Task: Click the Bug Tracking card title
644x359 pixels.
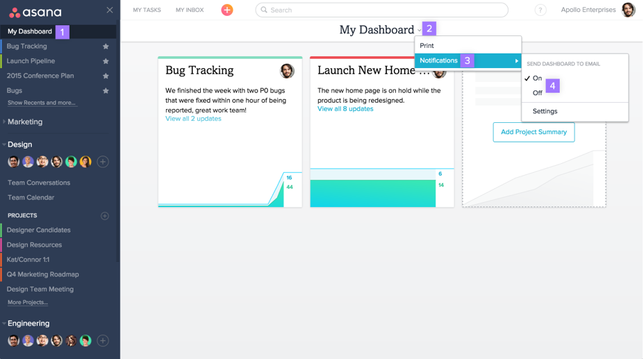Action: coord(199,71)
